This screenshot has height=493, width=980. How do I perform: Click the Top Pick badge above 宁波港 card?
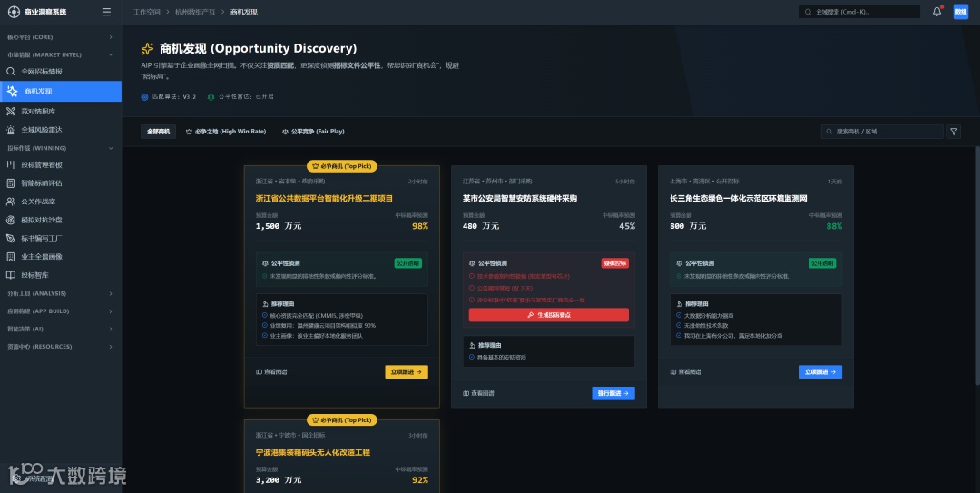pyautogui.click(x=342, y=420)
